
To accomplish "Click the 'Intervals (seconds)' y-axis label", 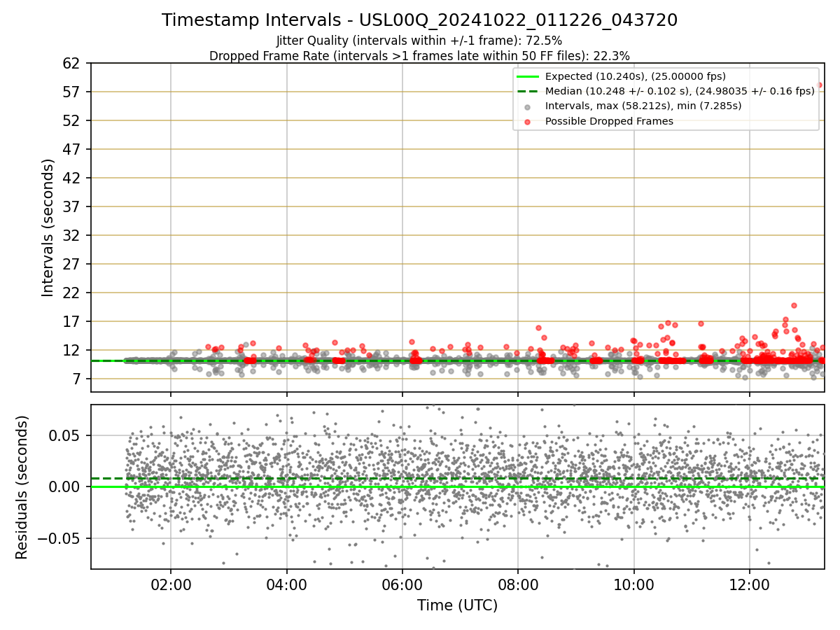I will (x=48, y=227).
